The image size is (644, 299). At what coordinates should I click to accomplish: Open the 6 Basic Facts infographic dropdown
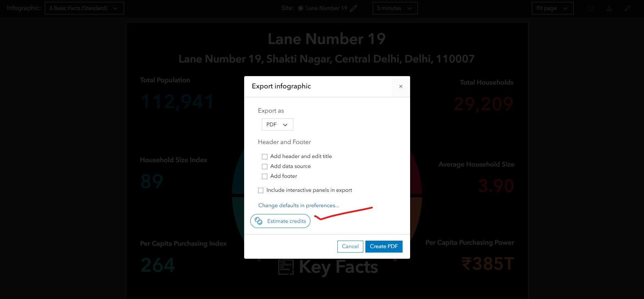[x=84, y=8]
